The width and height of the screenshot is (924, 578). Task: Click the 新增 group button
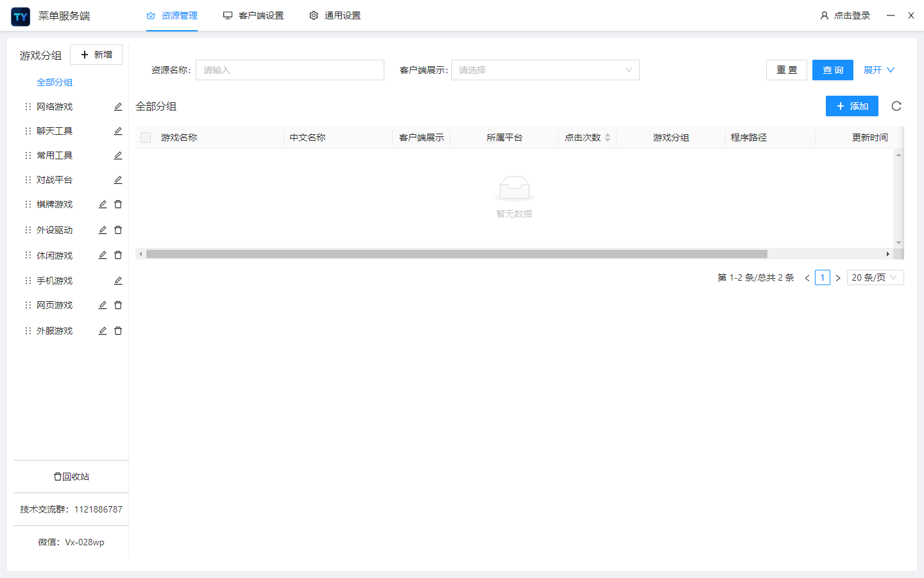point(96,55)
